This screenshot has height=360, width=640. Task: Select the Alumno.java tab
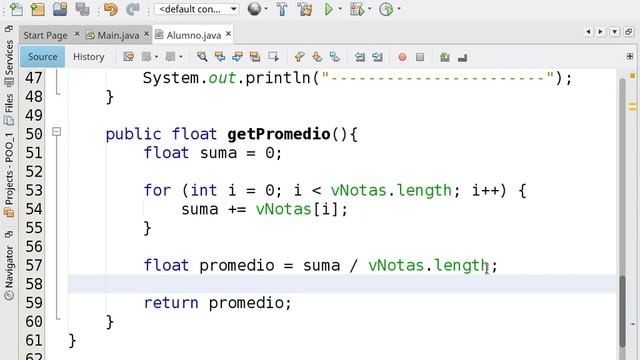(193, 36)
